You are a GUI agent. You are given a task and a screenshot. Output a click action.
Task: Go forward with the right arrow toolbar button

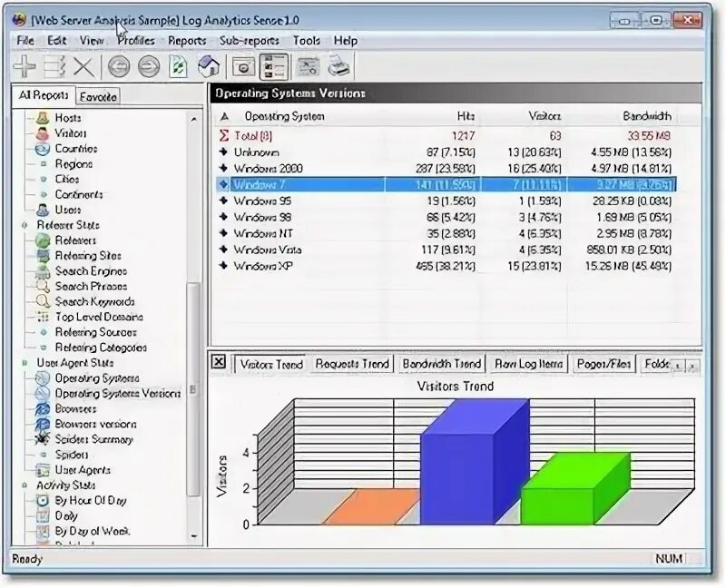pyautogui.click(x=149, y=67)
